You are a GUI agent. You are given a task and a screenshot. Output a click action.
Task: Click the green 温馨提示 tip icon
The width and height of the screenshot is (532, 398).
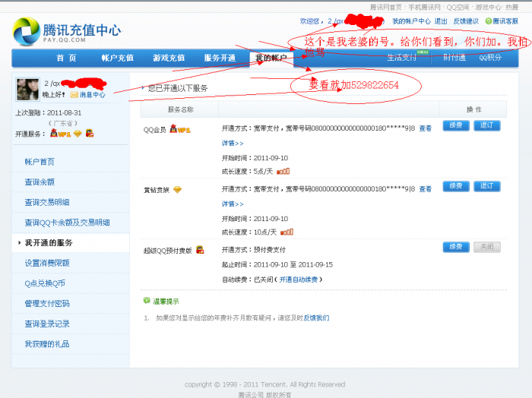tap(147, 300)
